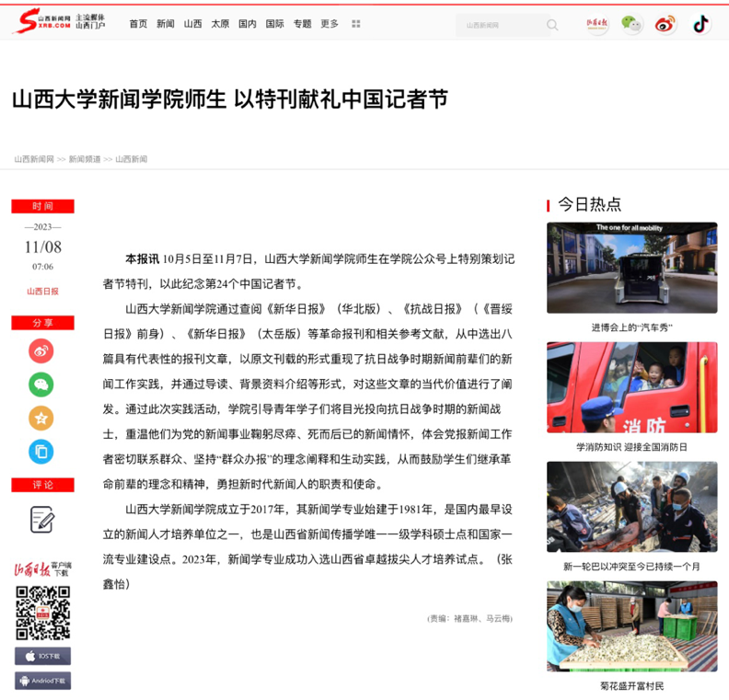The height and width of the screenshot is (700, 729).
Task: Click the yellow star QZone share icon
Action: pyautogui.click(x=41, y=418)
